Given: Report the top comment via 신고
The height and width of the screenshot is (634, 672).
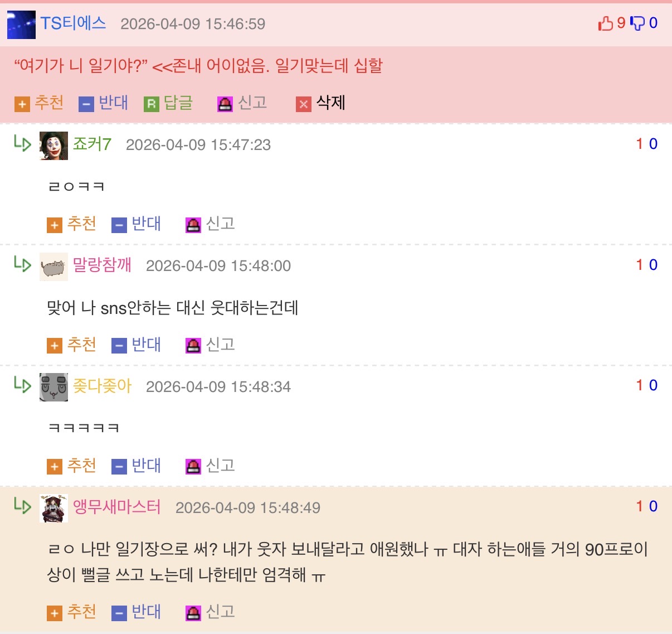Looking at the screenshot, I should (242, 103).
